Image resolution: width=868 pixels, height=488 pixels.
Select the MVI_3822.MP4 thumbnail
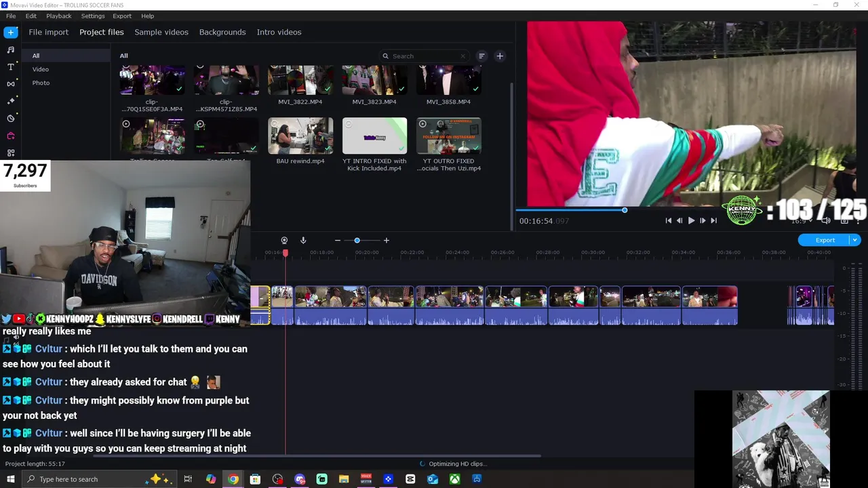tap(300, 81)
